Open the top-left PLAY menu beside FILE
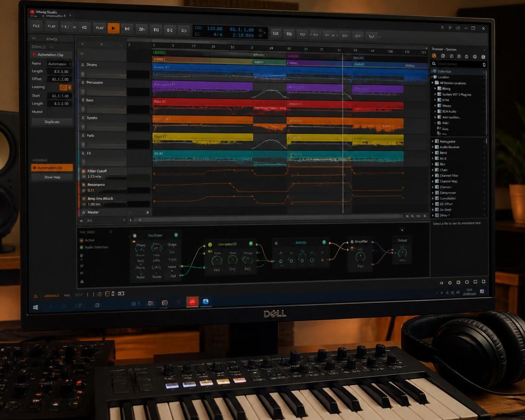 tap(52, 26)
